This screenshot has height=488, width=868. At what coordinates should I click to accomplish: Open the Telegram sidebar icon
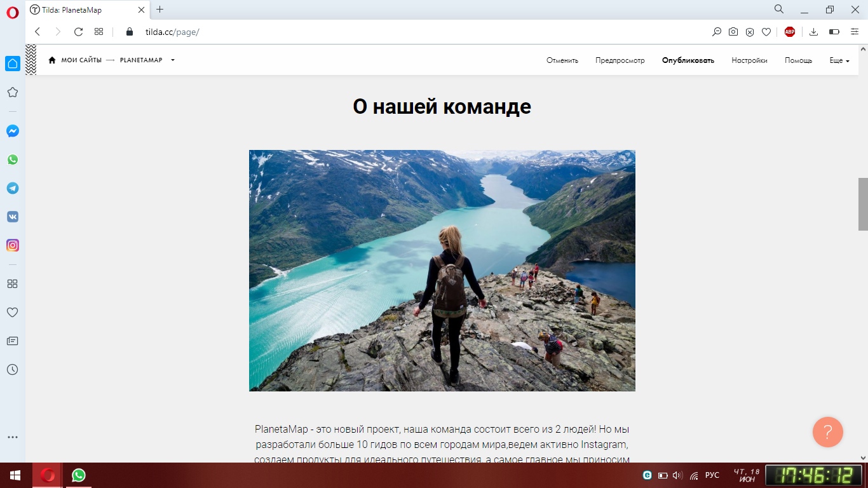pyautogui.click(x=13, y=188)
